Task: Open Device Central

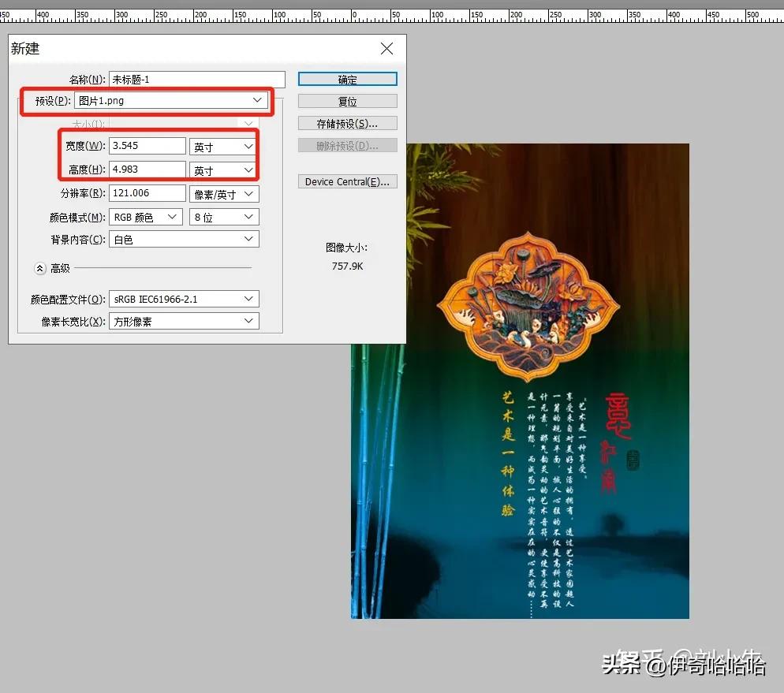Action: pyautogui.click(x=347, y=181)
